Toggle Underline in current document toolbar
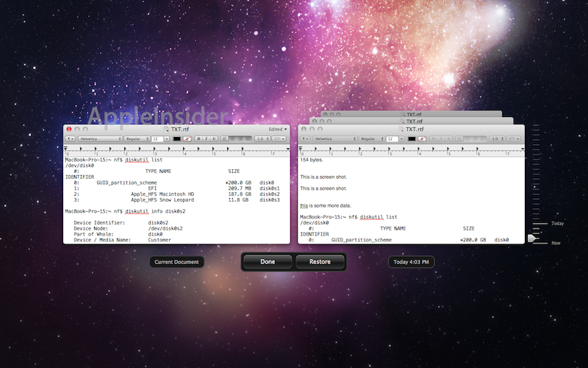 point(214,138)
